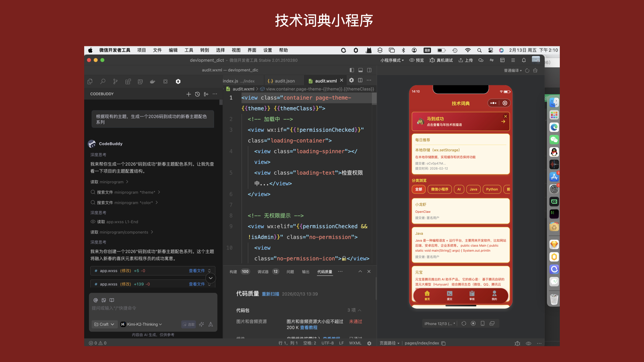Toggle the primary sidebar layout icon
The height and width of the screenshot is (362, 644).
[352, 70]
